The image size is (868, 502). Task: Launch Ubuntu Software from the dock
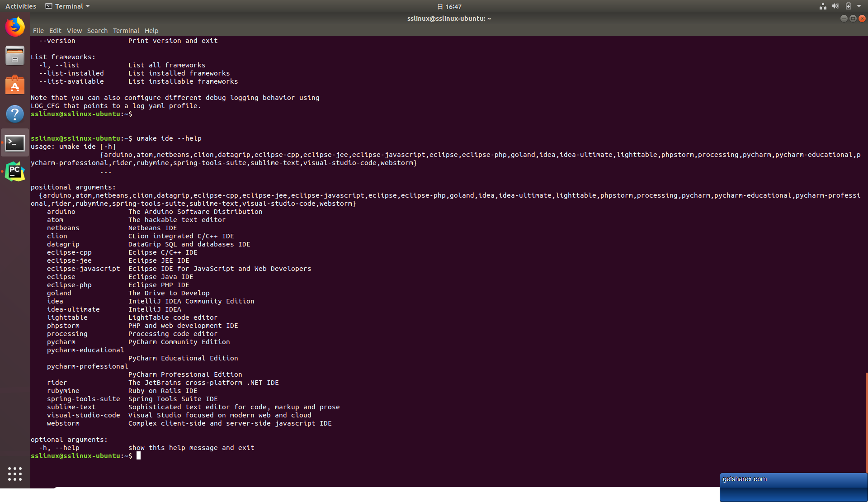point(15,85)
